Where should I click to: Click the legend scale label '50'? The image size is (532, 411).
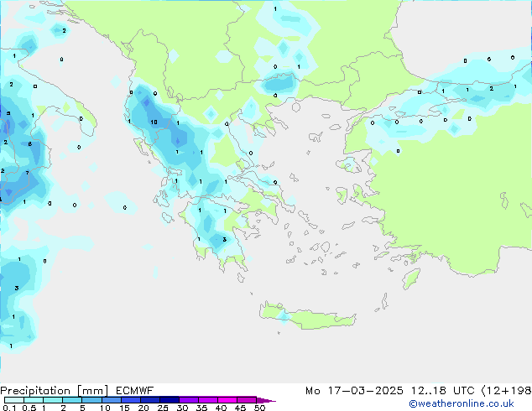point(259,408)
